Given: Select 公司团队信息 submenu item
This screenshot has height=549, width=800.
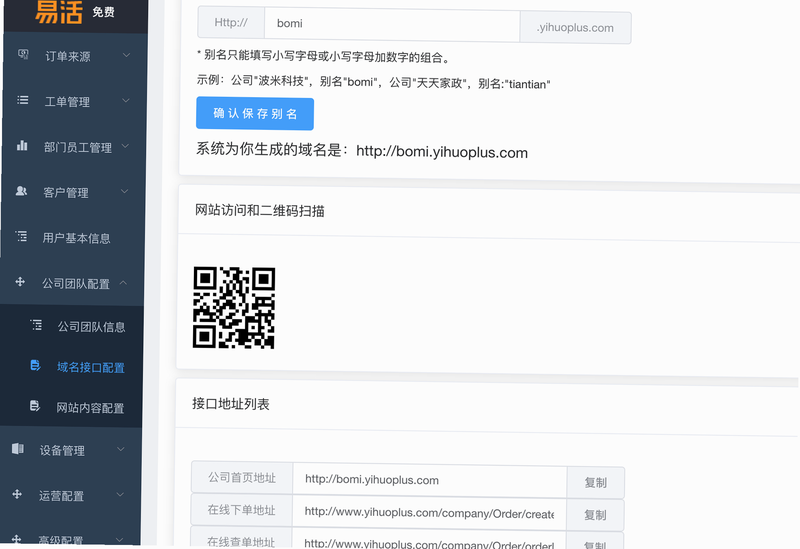Looking at the screenshot, I should [x=71, y=326].
